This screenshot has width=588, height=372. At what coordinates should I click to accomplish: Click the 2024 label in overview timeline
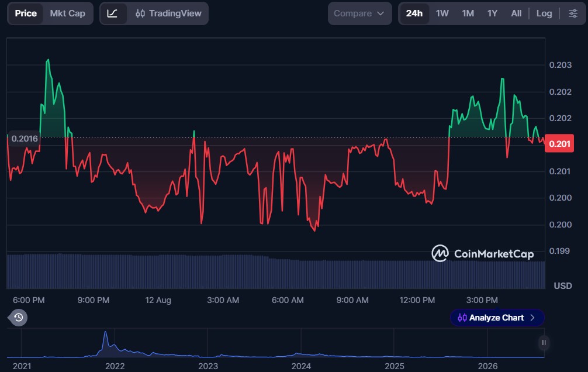click(301, 366)
